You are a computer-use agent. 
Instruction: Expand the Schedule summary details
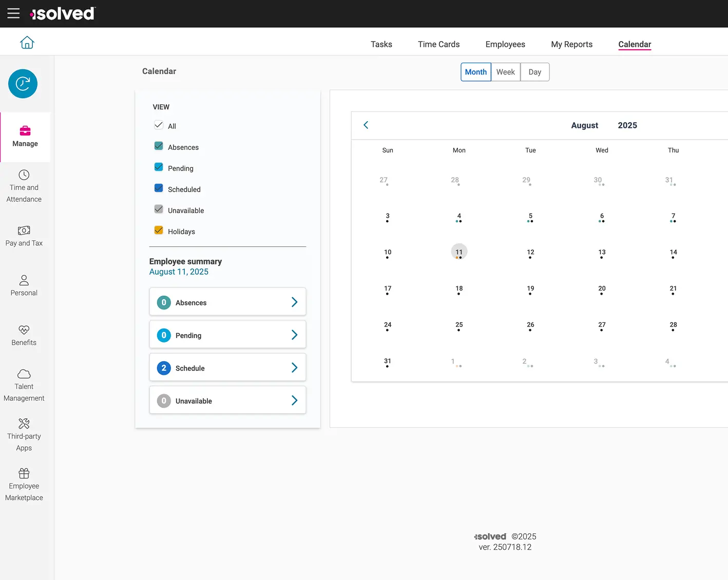pos(294,368)
